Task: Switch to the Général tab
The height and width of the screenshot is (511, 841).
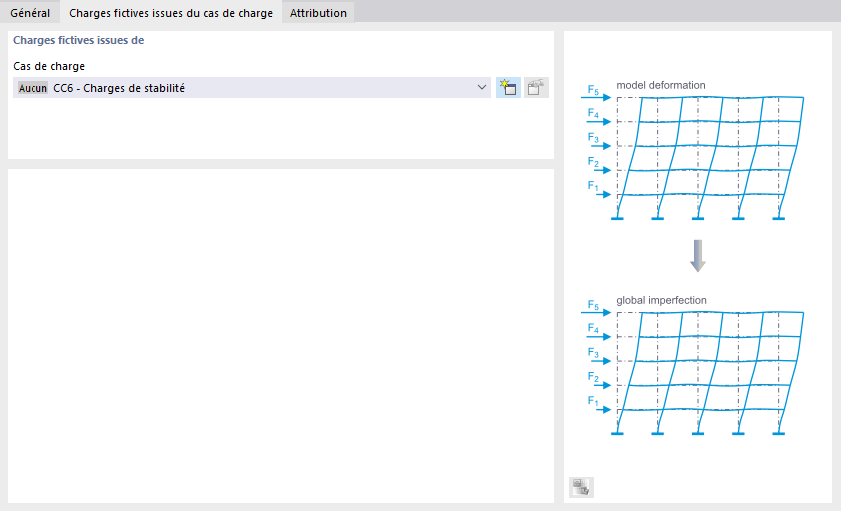Action: [30, 13]
